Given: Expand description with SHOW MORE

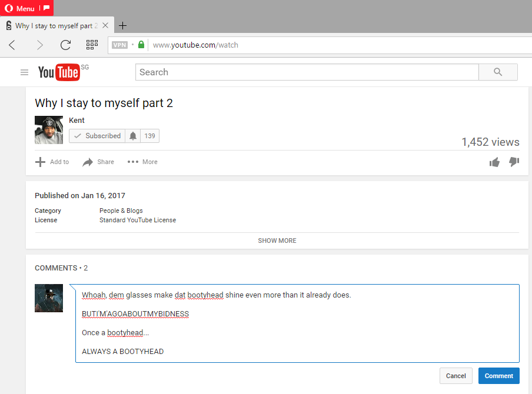Looking at the screenshot, I should click(x=277, y=241).
